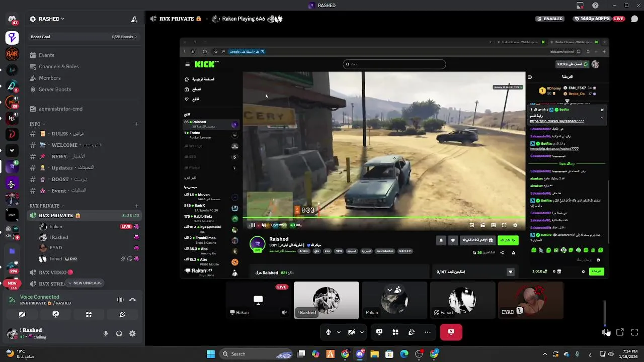Click Rakan in the voice channel list
This screenshot has width=644, height=362.
56,227
